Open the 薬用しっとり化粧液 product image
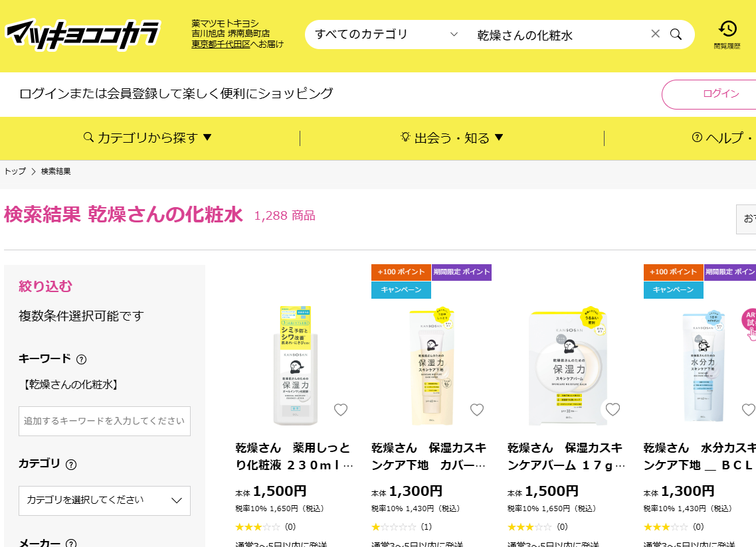The height and width of the screenshot is (547, 756). [x=295, y=366]
